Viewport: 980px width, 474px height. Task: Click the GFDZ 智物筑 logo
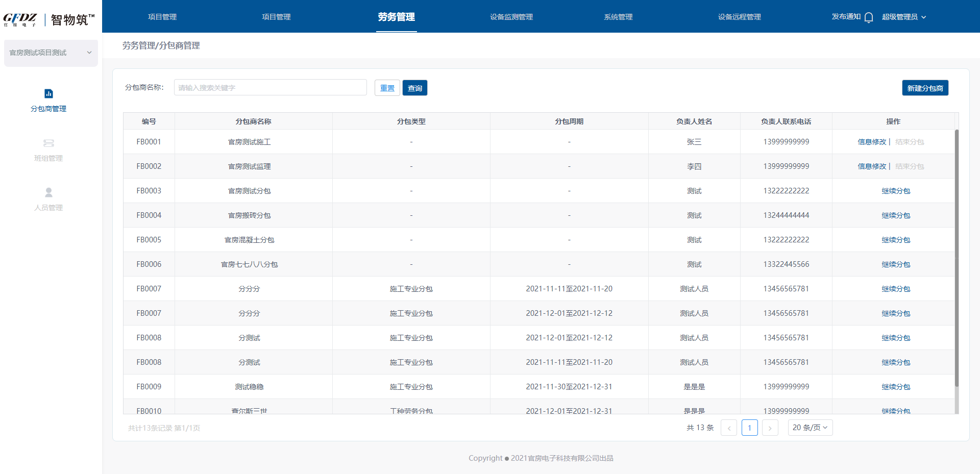(49, 19)
